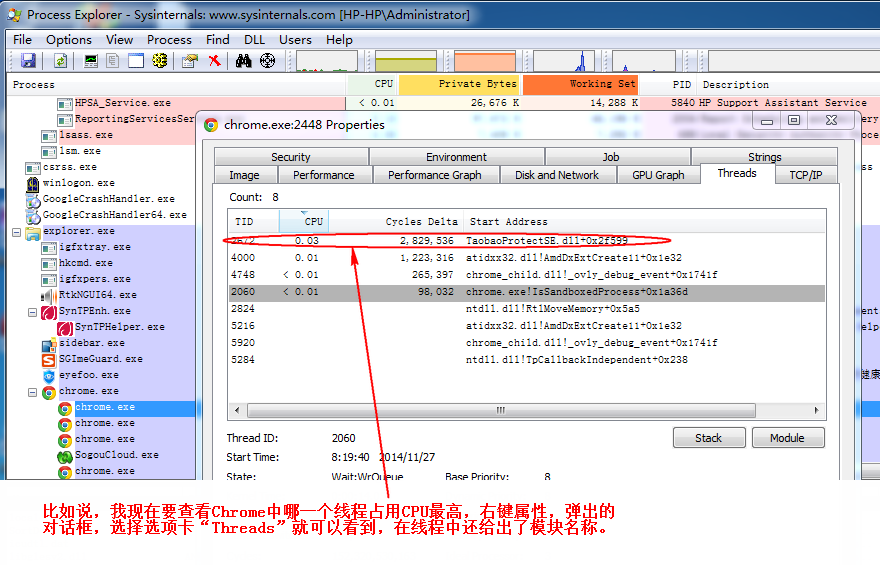
Task: Open the process Properties toolbar icon
Action: click(190, 60)
